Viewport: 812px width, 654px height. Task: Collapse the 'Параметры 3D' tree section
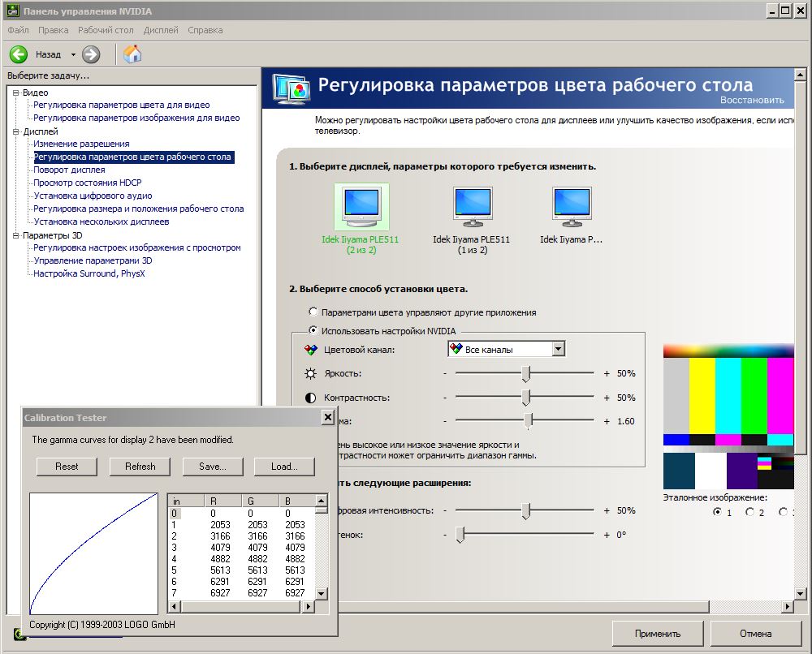[15, 235]
